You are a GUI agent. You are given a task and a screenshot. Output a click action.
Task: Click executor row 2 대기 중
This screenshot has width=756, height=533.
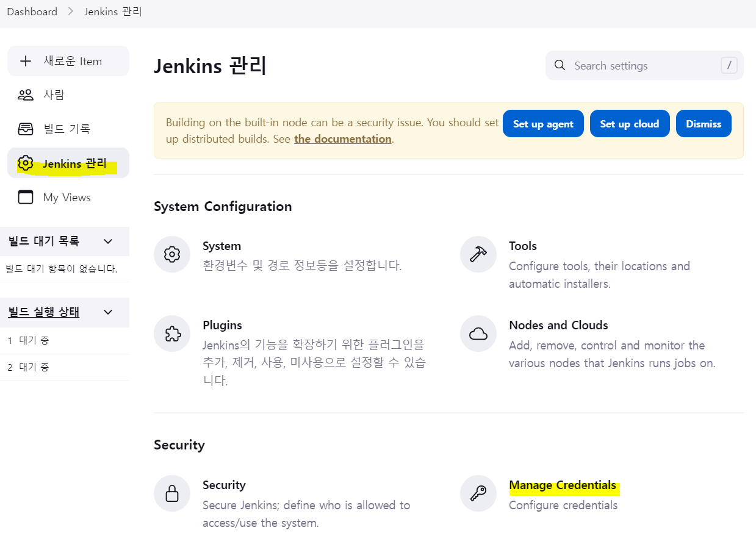pyautogui.click(x=65, y=367)
